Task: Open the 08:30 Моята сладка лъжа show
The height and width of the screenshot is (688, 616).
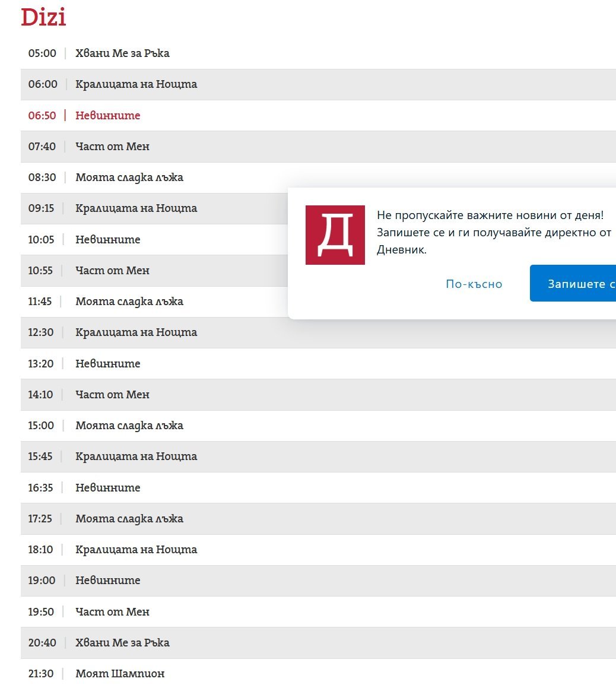Action: click(129, 177)
